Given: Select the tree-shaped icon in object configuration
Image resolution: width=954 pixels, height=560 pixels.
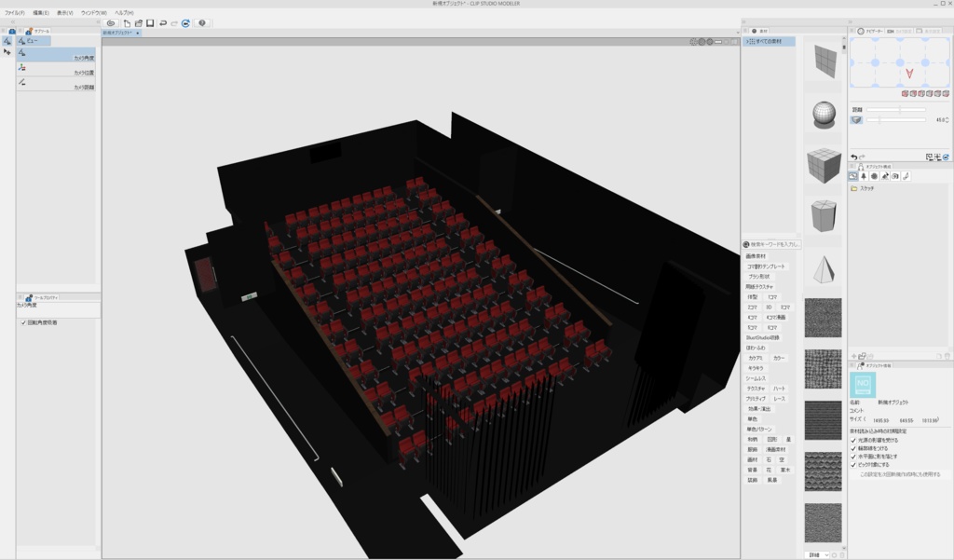Looking at the screenshot, I should [864, 176].
